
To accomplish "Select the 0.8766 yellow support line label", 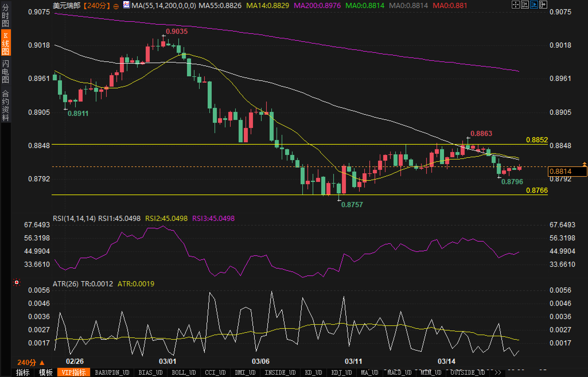I will (537, 190).
